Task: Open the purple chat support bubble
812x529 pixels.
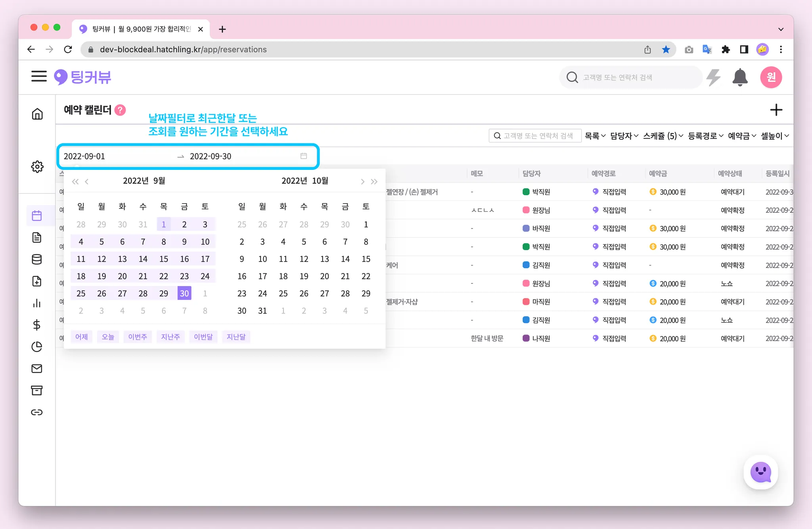Action: (x=760, y=472)
